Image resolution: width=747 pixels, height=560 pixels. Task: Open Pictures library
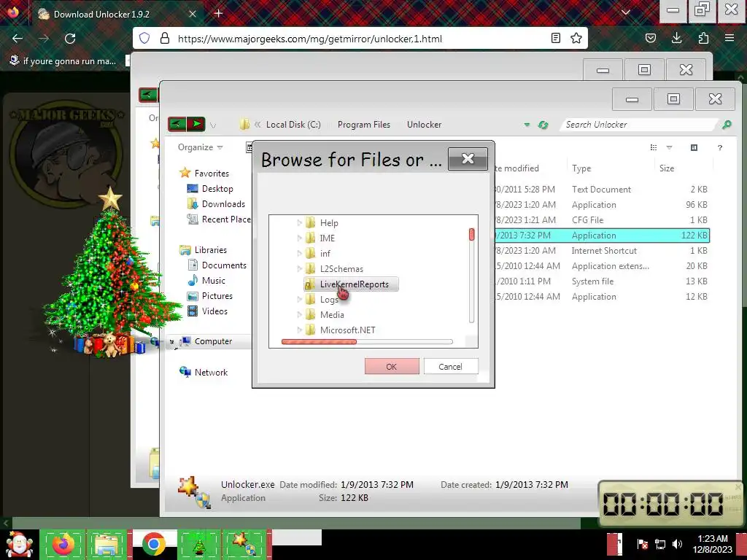click(x=217, y=296)
